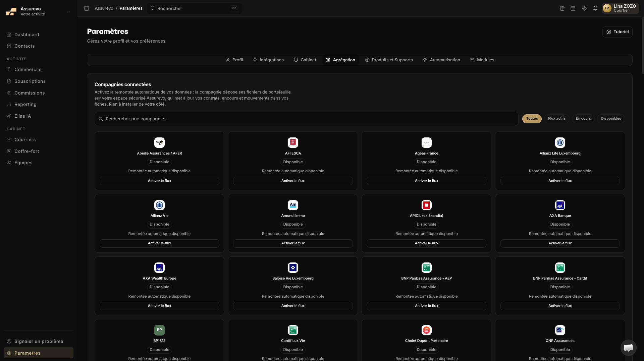Viewport: 644px width, 361px height.
Task: Click the AXA Wealth Europe logo
Action: pos(159,267)
